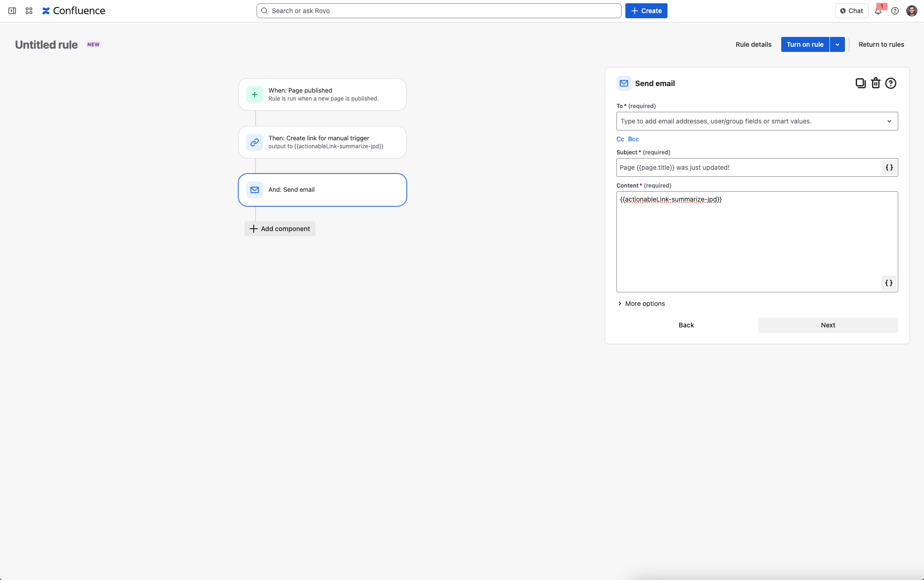Image resolution: width=924 pixels, height=580 pixels.
Task: Click into the Content text area
Action: (757, 242)
